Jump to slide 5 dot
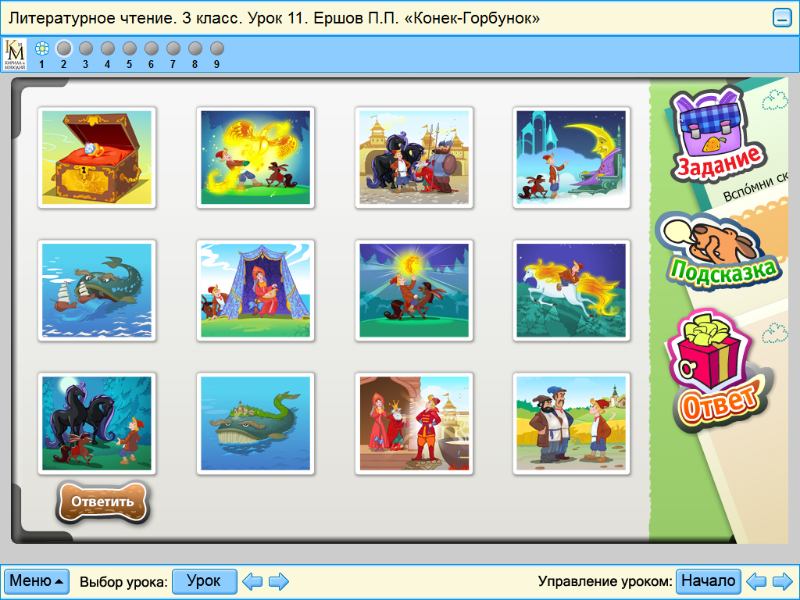Screen dimensions: 800x600 point(130,48)
